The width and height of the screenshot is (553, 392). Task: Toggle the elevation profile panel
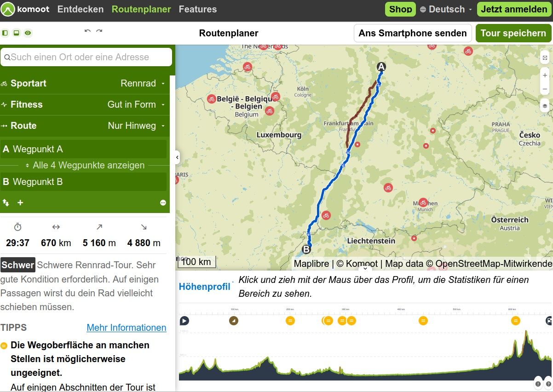[x=16, y=33]
